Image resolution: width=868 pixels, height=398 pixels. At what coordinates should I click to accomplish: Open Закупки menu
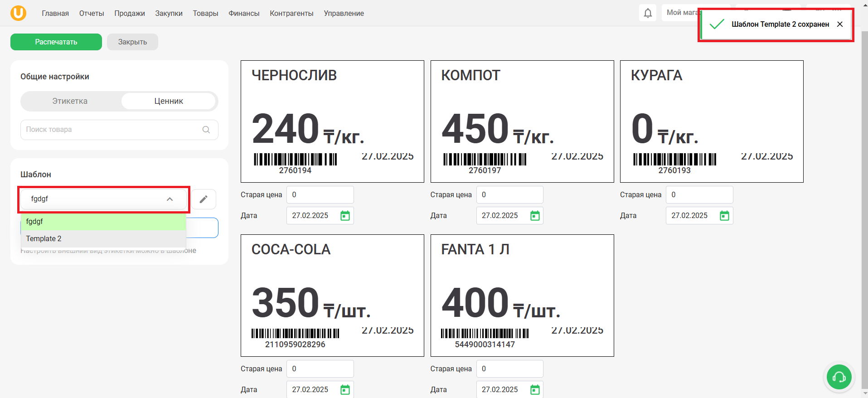pyautogui.click(x=169, y=14)
